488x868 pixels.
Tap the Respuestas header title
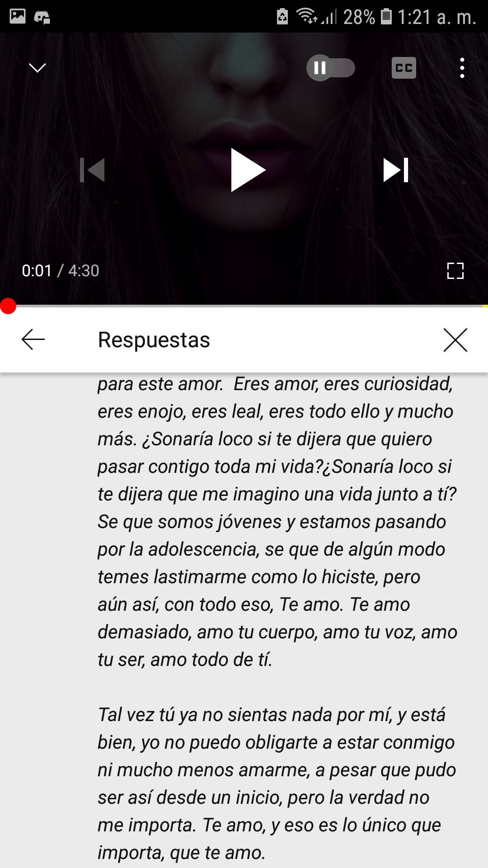pyautogui.click(x=154, y=340)
